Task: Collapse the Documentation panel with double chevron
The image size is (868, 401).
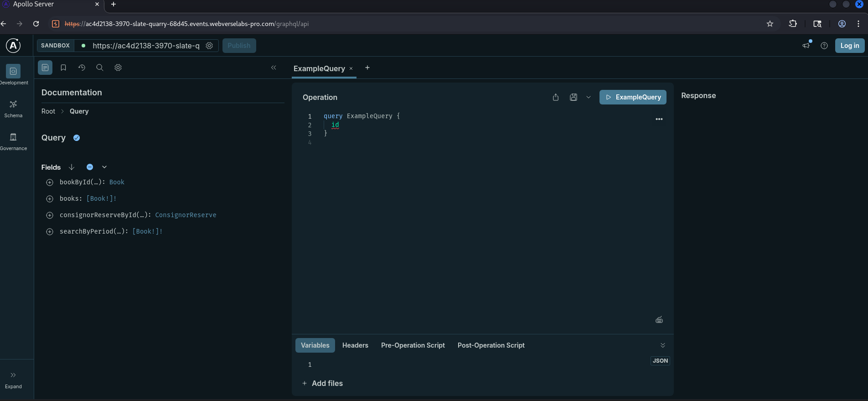Action: pos(274,68)
